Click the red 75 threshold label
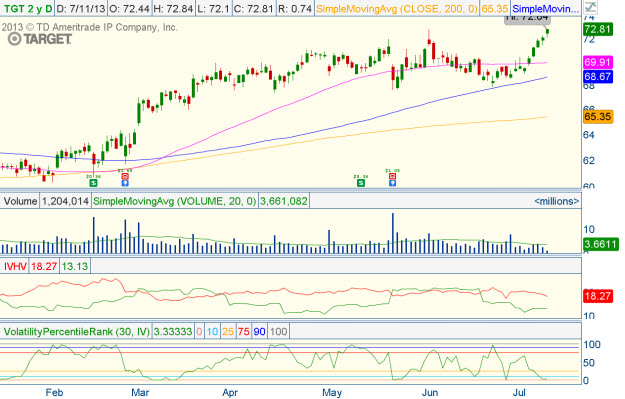Image resolution: width=625 pixels, height=399 pixels. pos(244,331)
